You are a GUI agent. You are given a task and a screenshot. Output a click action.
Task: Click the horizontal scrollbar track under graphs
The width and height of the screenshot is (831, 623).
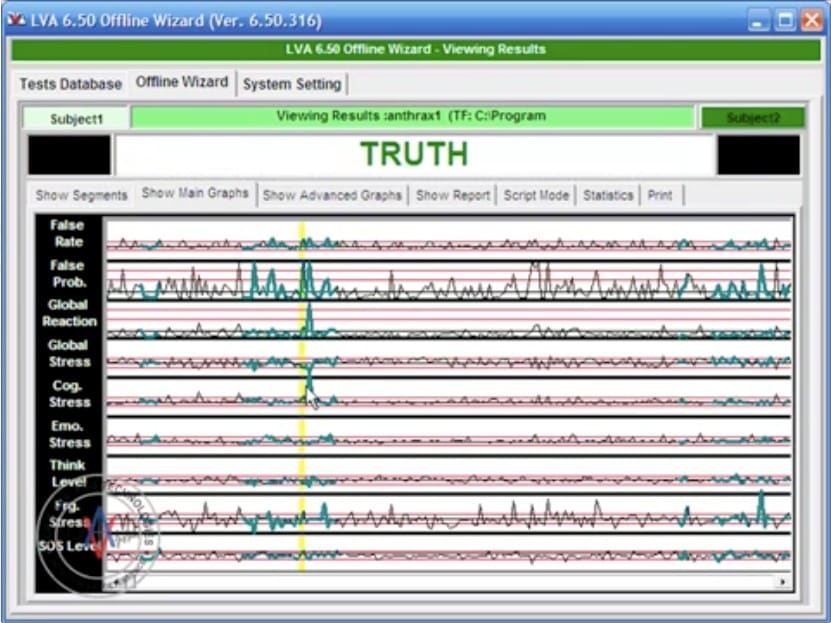click(450, 581)
